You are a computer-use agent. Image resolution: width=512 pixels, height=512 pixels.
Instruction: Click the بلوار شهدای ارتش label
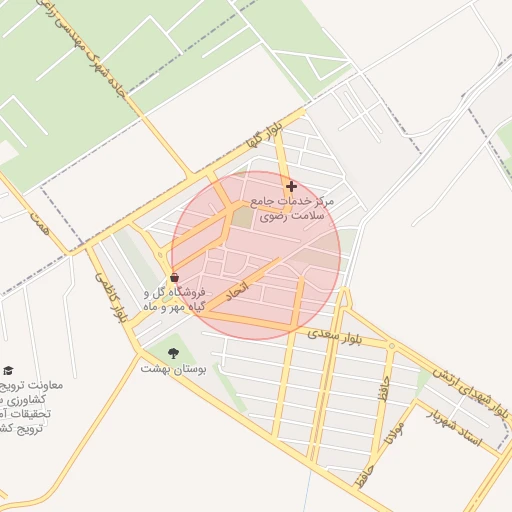click(x=472, y=392)
